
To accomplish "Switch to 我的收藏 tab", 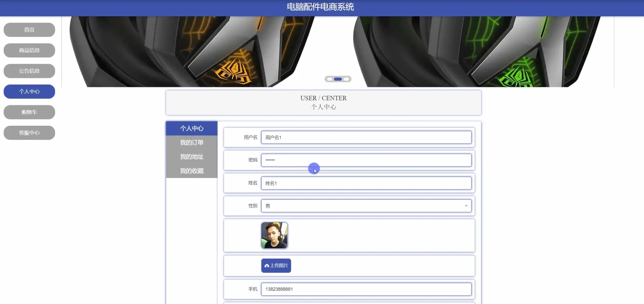I will 192,171.
